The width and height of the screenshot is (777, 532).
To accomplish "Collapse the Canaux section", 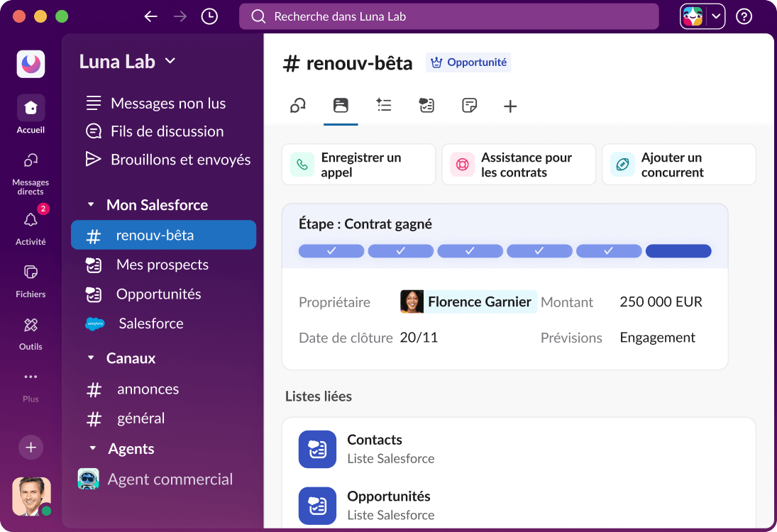I will click(x=92, y=358).
